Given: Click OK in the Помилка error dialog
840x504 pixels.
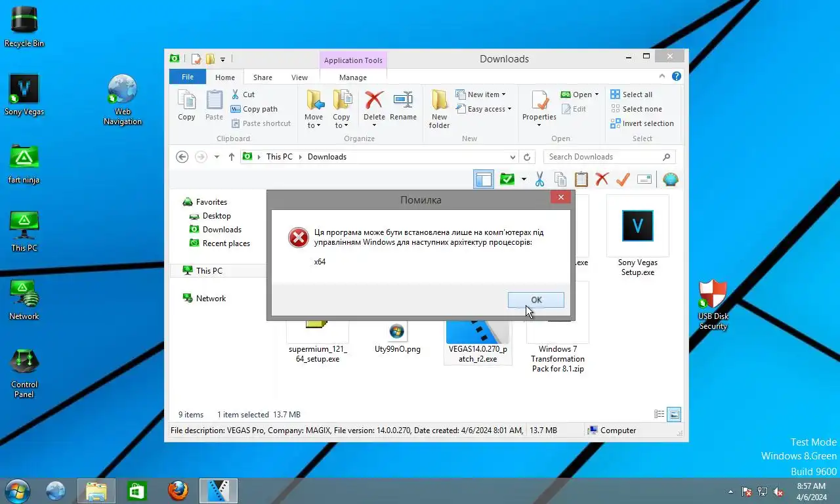Looking at the screenshot, I should tap(535, 300).
